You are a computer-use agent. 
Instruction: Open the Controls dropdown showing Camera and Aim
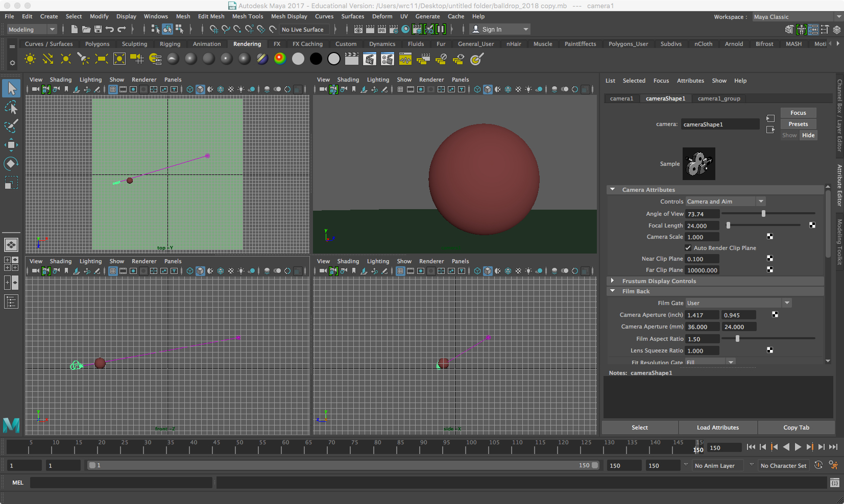[725, 201]
